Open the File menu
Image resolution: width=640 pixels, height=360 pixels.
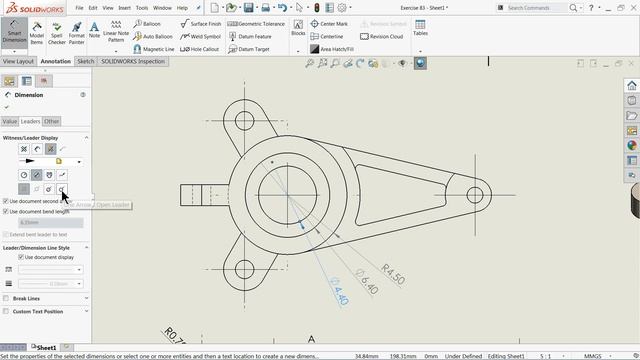(79, 7)
